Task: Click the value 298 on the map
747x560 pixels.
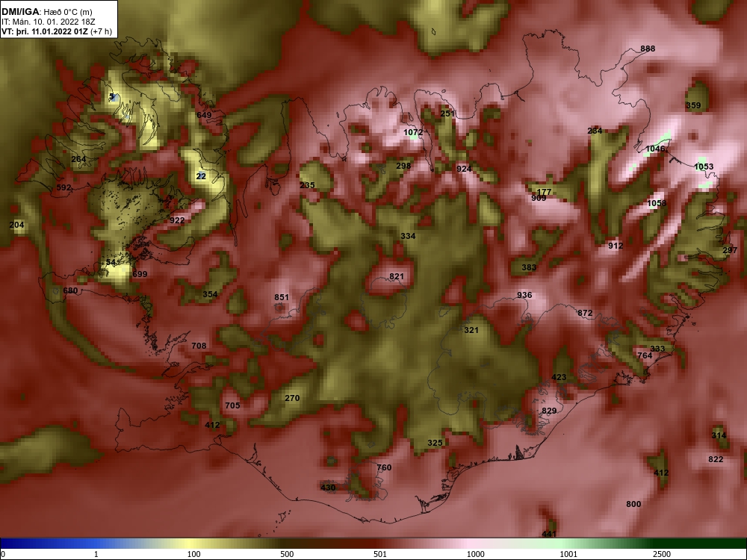Action: (403, 166)
